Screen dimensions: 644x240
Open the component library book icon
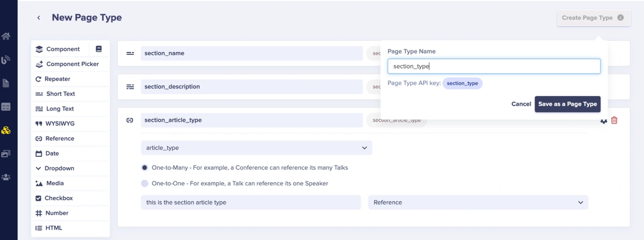[x=99, y=49]
